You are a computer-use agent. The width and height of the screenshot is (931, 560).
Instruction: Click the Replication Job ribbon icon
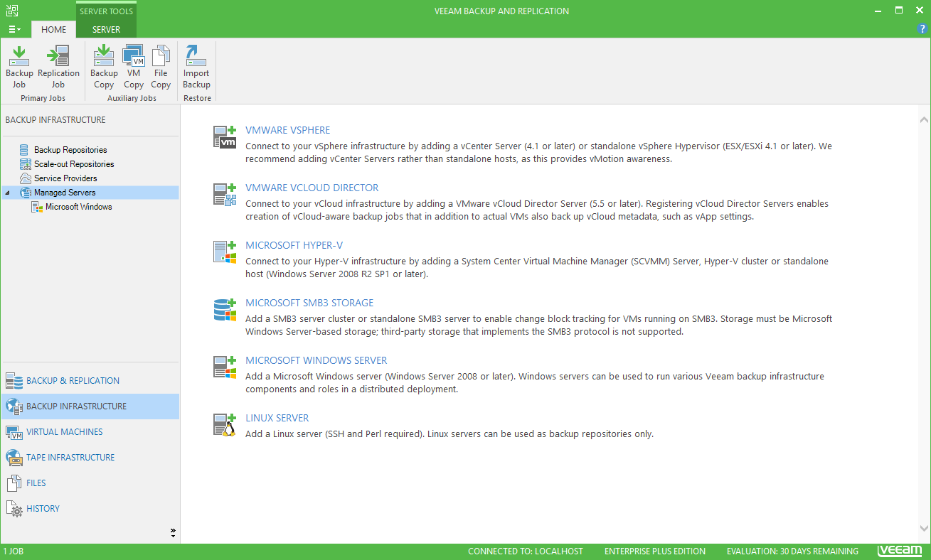point(58,56)
